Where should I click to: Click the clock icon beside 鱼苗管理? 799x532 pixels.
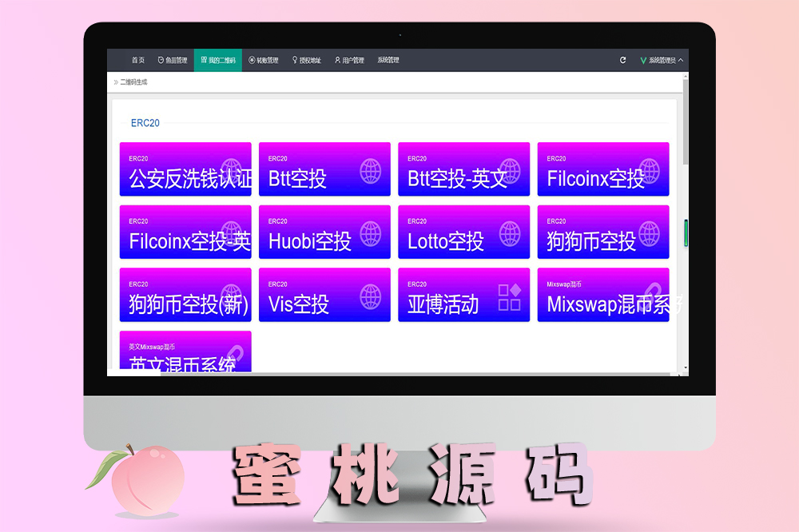click(x=161, y=59)
